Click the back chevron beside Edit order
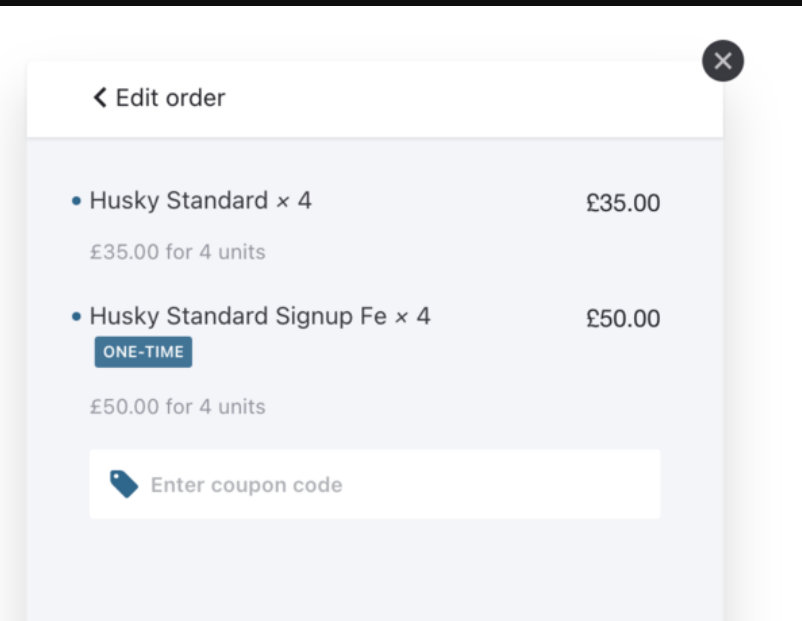Image resolution: width=802 pixels, height=621 pixels. (99, 97)
